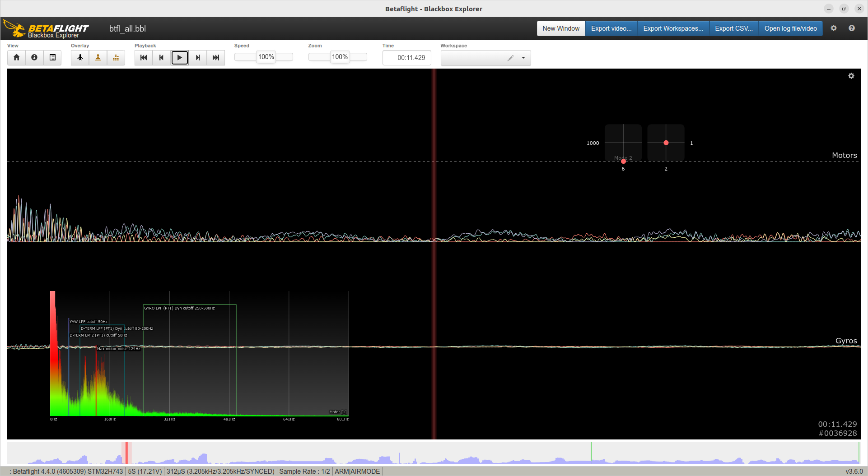The image size is (868, 476).
Task: Click D-TERM LPF2 cutoff 50Hz label
Action: pyautogui.click(x=98, y=335)
